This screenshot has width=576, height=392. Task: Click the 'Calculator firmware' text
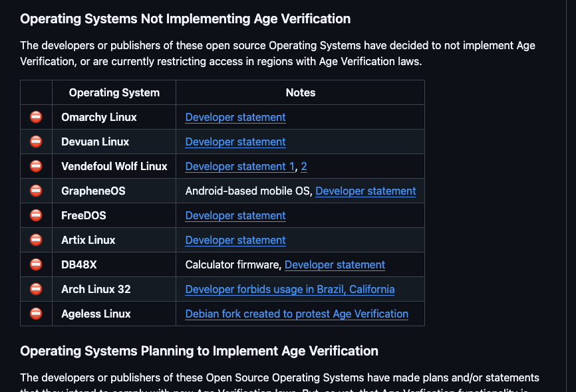[x=232, y=264]
